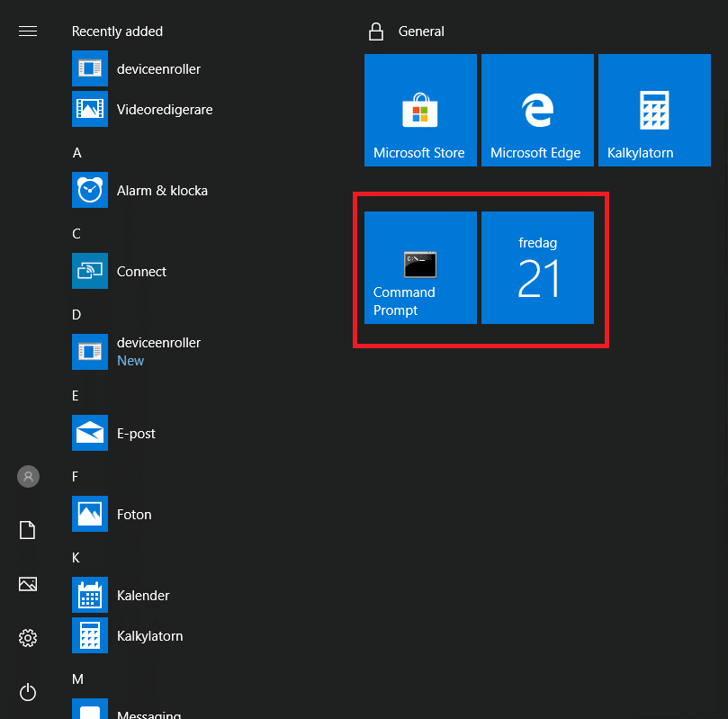Open Messaging in the app list
This screenshot has height=719, width=728.
point(127,709)
